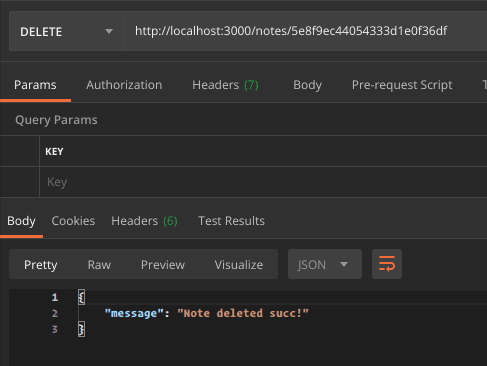Switch to the Params request tab
This screenshot has width=487, height=366.
[x=35, y=85]
